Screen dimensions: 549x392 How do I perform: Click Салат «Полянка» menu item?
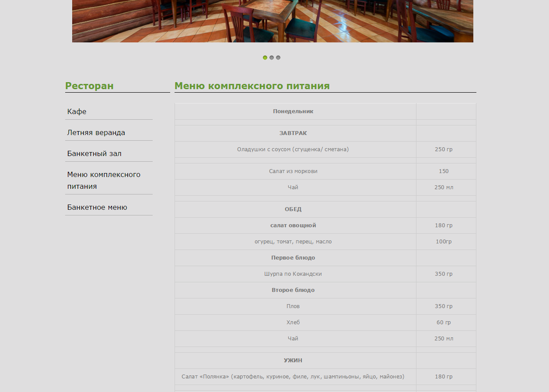tap(293, 377)
